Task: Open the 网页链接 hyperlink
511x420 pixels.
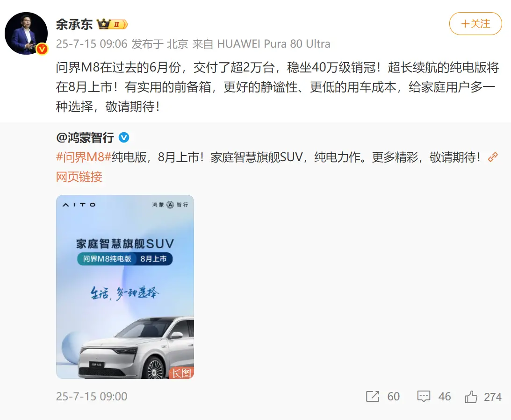Action: (x=79, y=177)
